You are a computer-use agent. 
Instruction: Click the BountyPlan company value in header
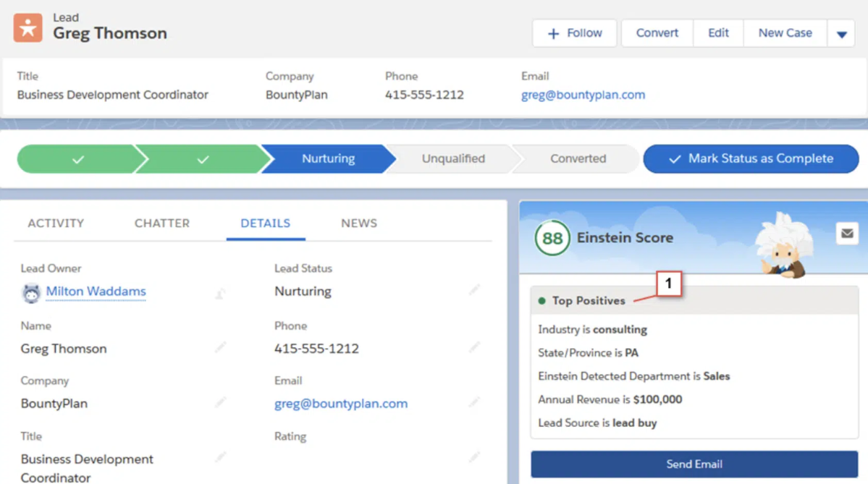(296, 95)
